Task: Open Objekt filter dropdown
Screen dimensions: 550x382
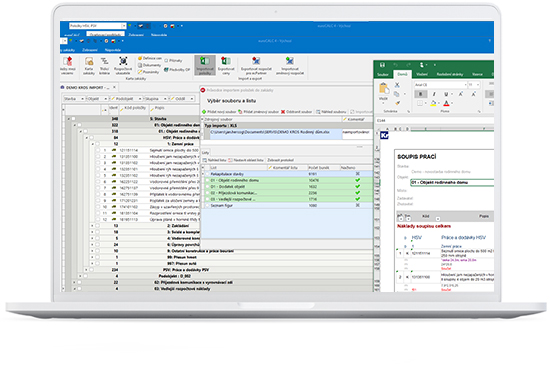Action: tap(106, 99)
